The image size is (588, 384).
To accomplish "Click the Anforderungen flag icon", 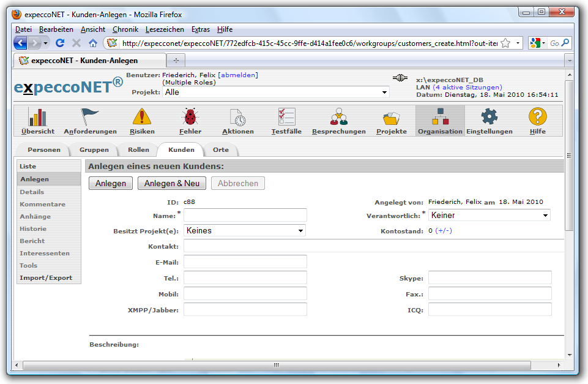I will [x=90, y=117].
